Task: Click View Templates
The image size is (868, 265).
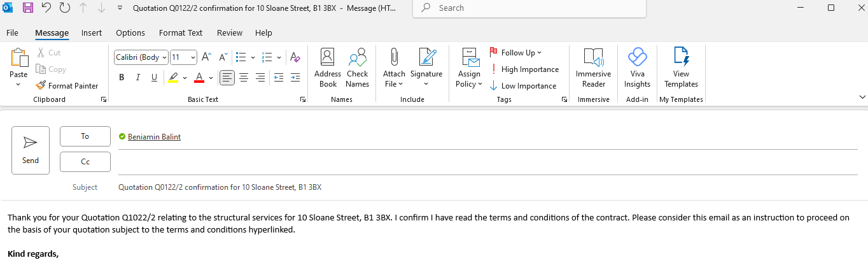Action: coord(681,68)
